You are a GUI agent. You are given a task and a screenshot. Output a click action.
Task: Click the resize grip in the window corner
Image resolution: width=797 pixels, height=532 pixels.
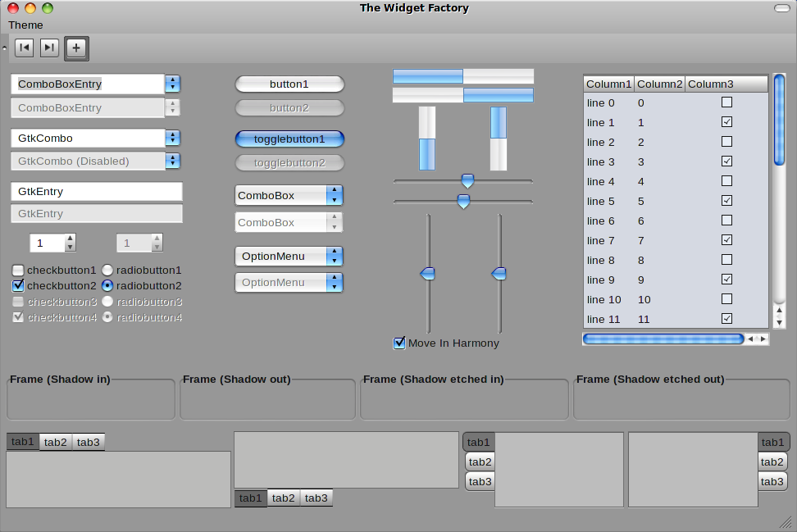point(784,521)
